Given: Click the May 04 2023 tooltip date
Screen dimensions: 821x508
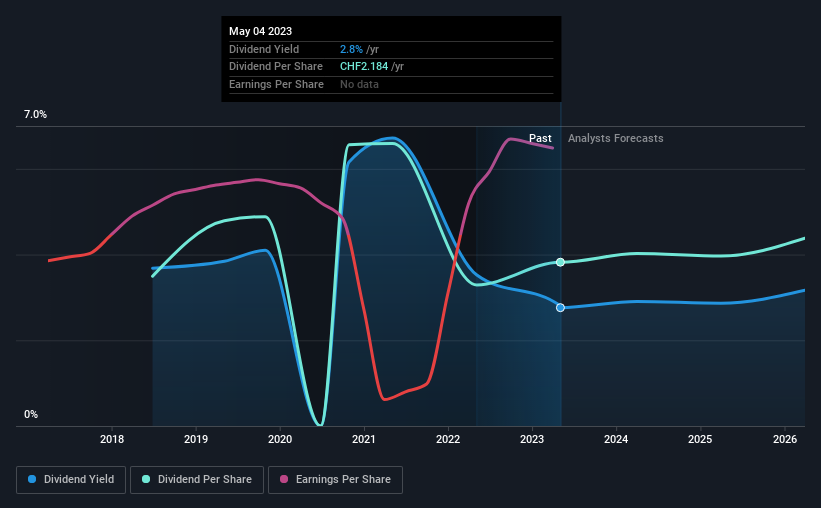Looking at the screenshot, I should pyautogui.click(x=260, y=31).
